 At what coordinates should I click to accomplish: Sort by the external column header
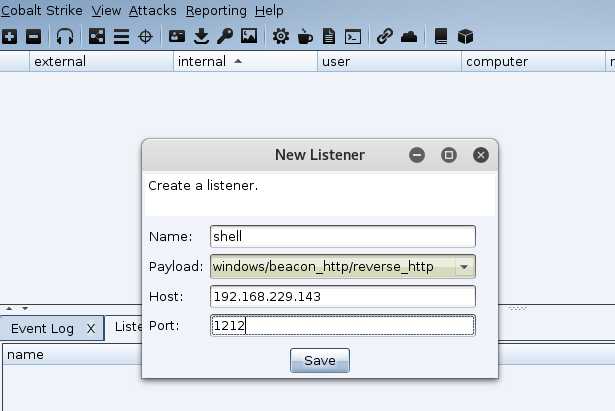tap(102, 62)
